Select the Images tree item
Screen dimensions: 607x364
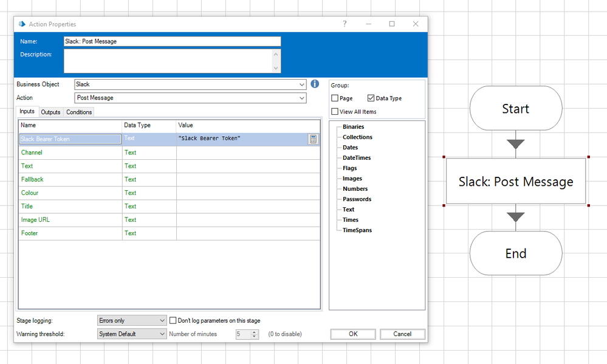pos(352,179)
